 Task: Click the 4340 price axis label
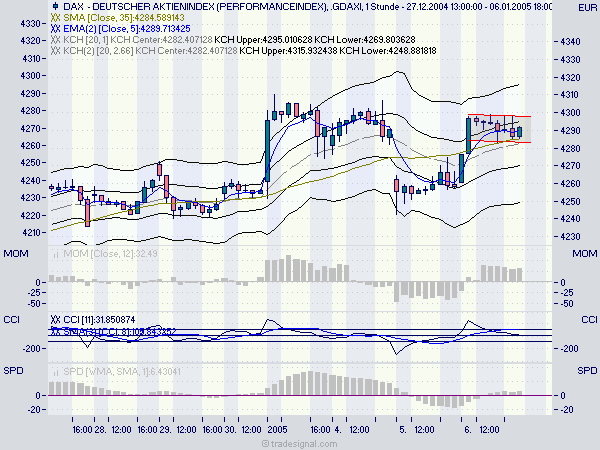click(570, 41)
